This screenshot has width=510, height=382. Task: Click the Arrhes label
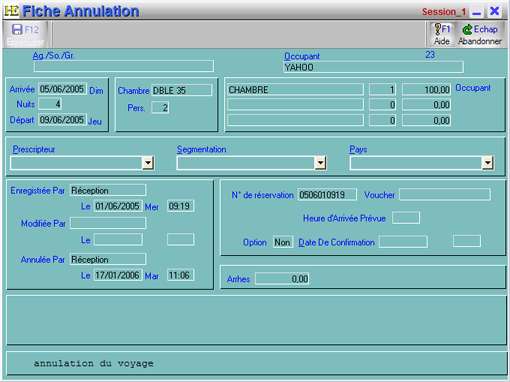tap(238, 279)
